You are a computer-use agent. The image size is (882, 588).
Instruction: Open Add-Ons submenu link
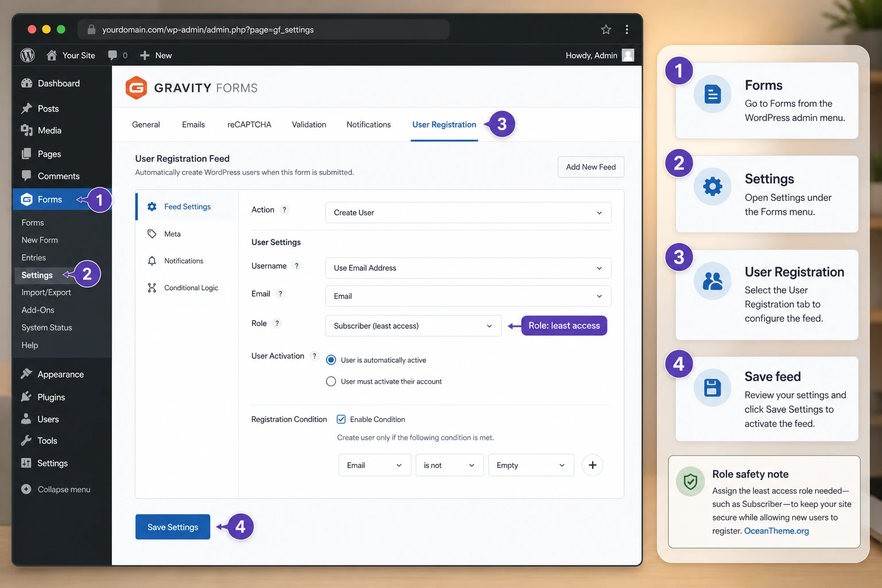click(38, 310)
